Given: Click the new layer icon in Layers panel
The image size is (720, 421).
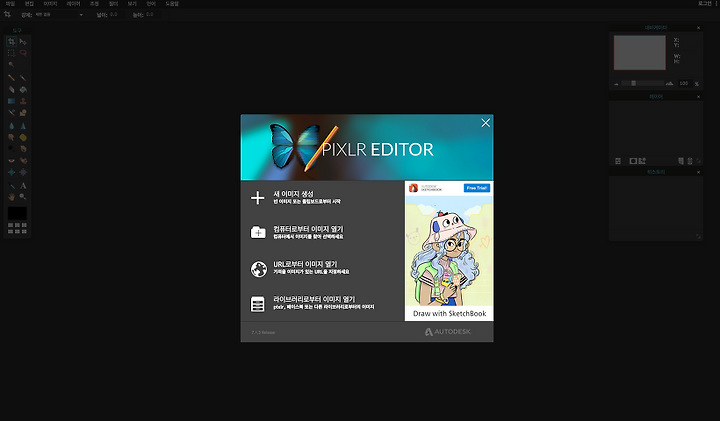Looking at the screenshot, I should 681,161.
